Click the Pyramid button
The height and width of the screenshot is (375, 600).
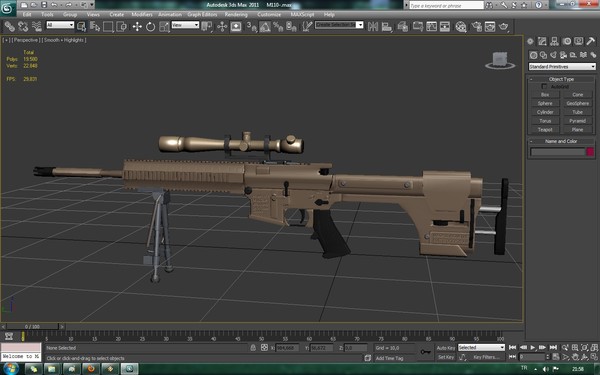click(577, 121)
